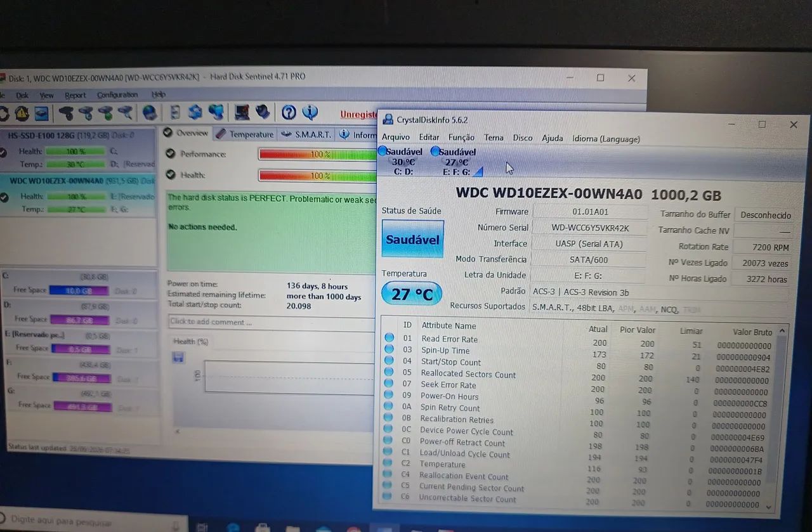Viewport: 812px width, 532px height.
Task: Click the network computers icon in Sentinel toolbar
Action: [x=216, y=113]
